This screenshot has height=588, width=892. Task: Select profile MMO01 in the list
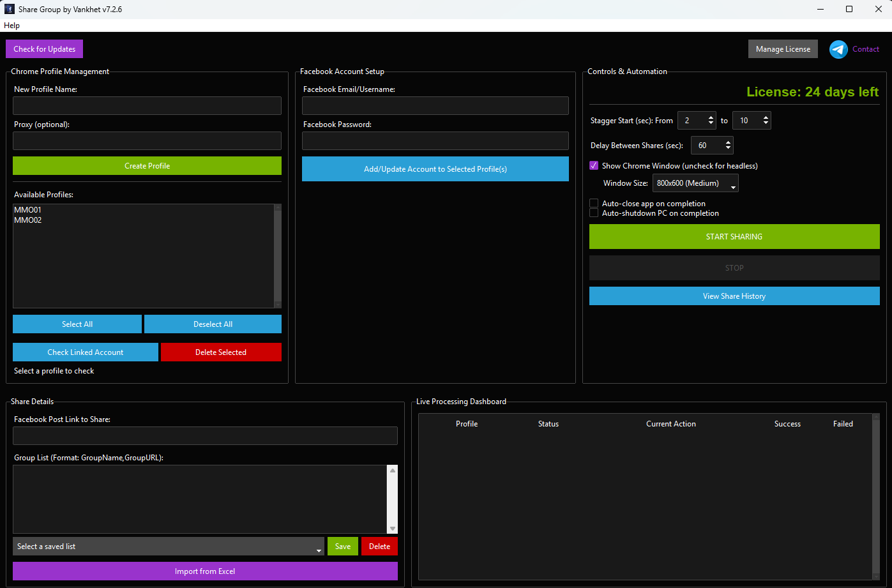(27, 210)
